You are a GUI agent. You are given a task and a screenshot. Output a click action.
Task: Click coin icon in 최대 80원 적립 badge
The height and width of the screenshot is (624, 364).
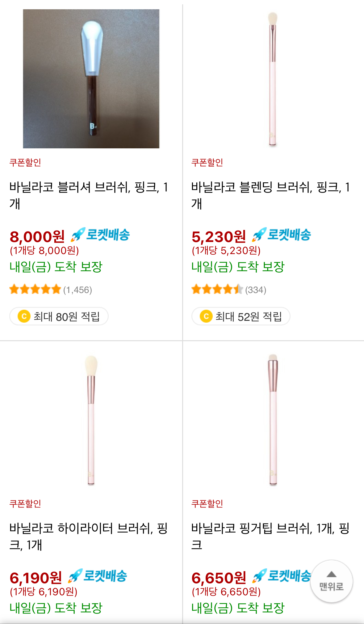24,316
